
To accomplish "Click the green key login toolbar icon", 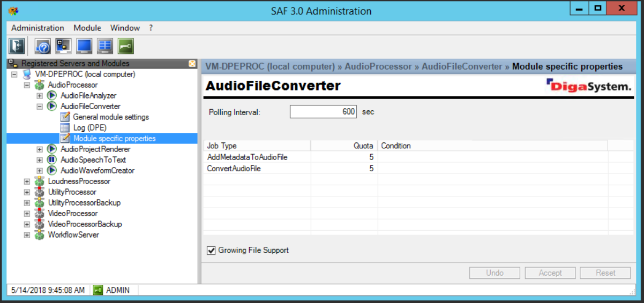I will pos(125,46).
